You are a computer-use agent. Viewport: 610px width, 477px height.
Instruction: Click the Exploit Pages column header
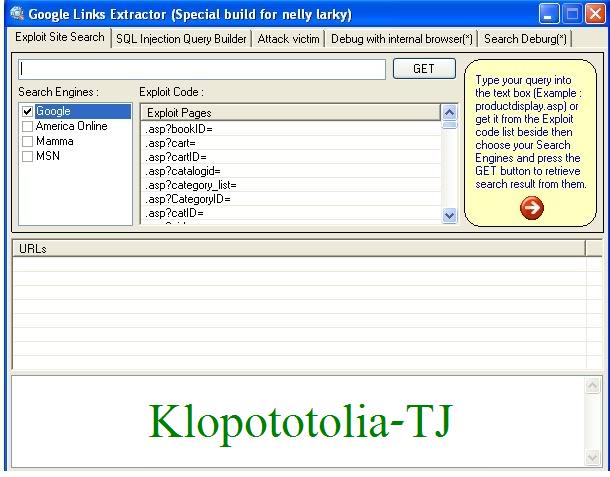coord(290,113)
